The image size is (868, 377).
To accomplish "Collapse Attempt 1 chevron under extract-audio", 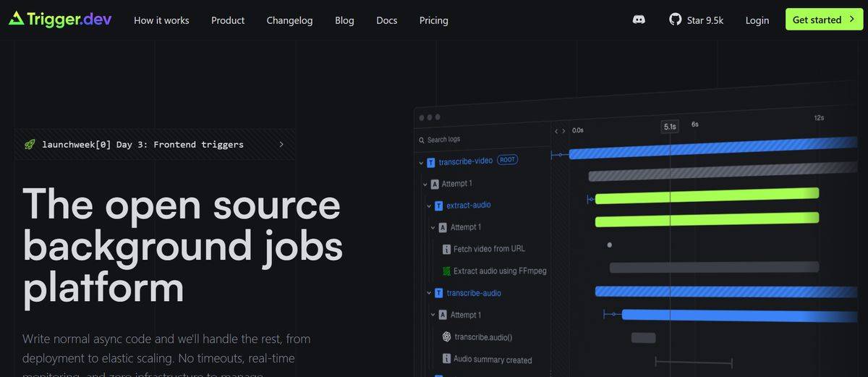I will pos(433,227).
